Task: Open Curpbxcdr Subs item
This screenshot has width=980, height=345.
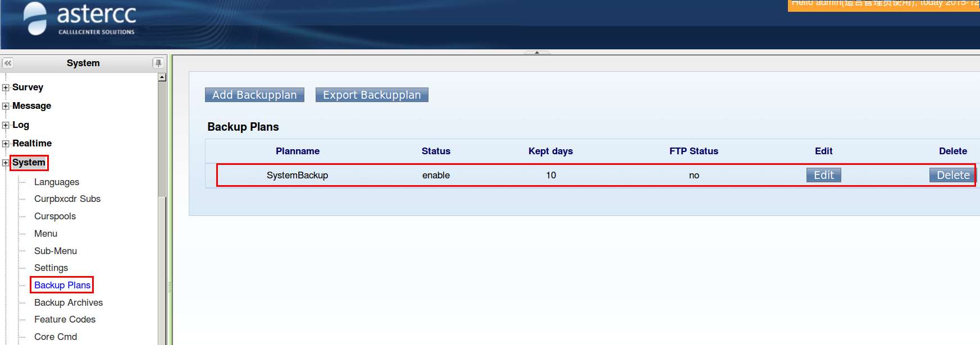Action: click(x=67, y=199)
